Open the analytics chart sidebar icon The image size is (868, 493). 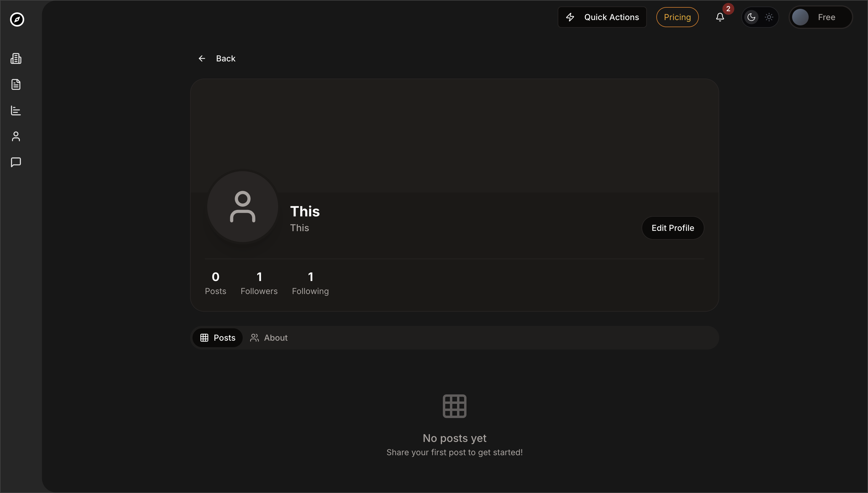[x=16, y=110]
